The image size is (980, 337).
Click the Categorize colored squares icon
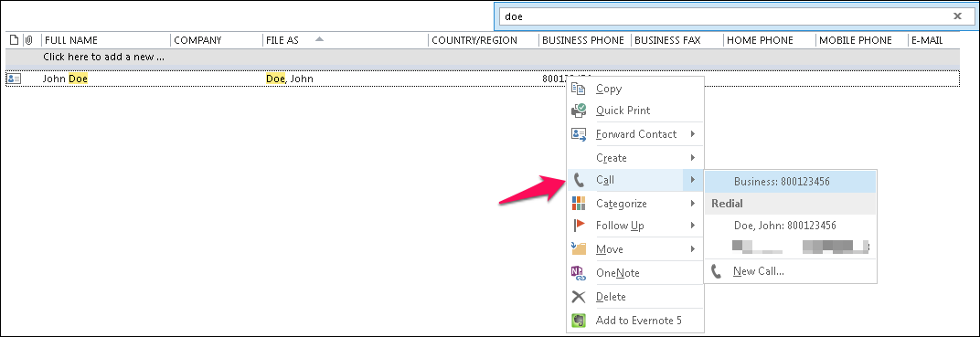579,204
